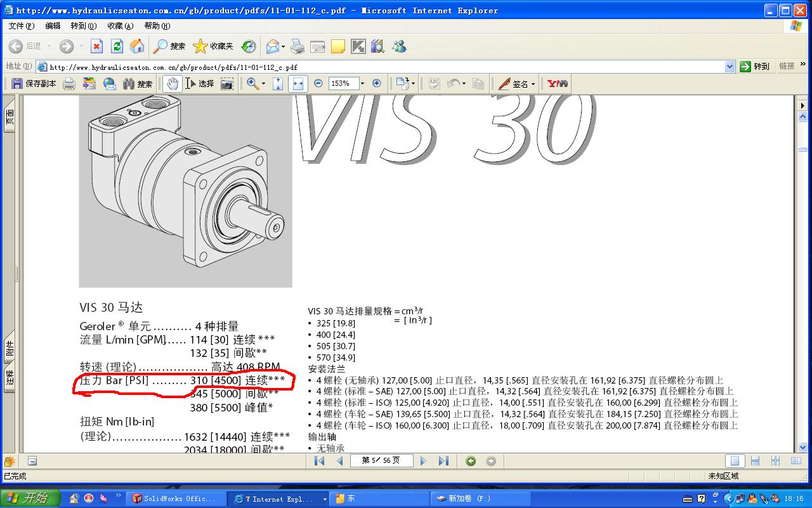Viewport: 812px width, 508px height.
Task: Click the IE Print icon
Action: point(298,46)
